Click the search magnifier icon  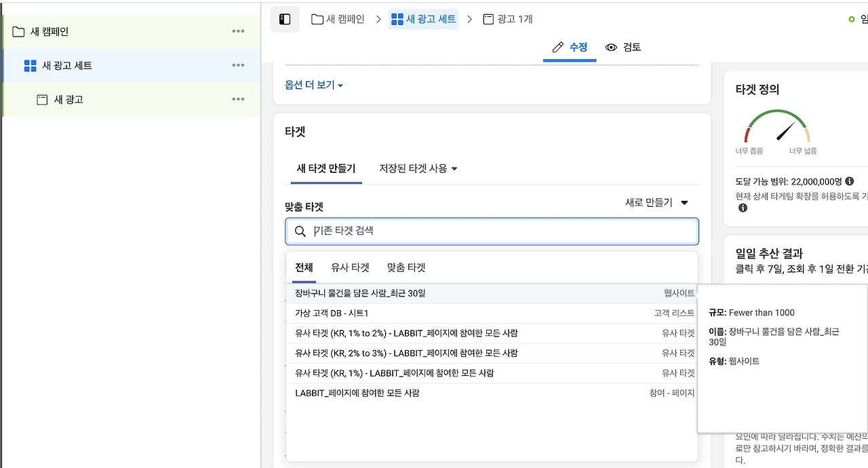tap(300, 231)
